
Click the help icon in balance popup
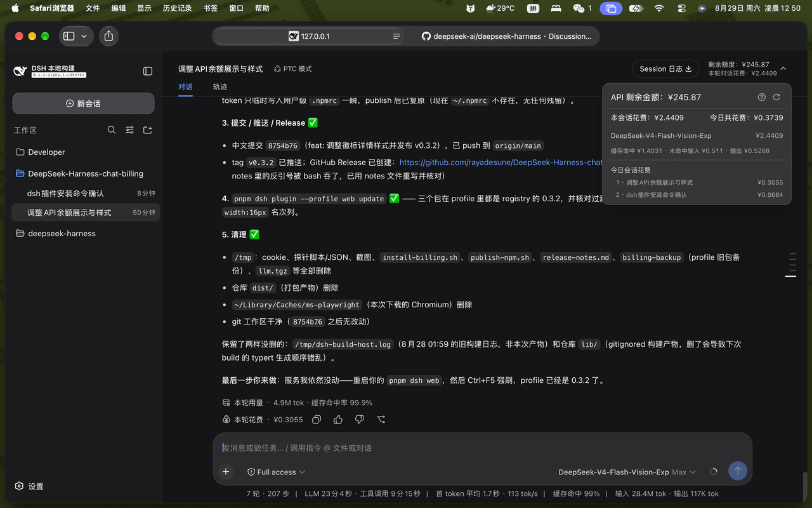762,97
